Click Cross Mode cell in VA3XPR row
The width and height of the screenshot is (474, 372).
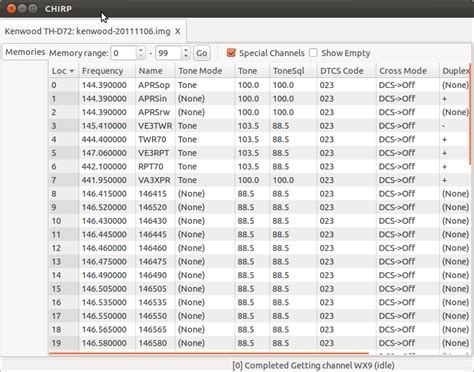[408, 180]
